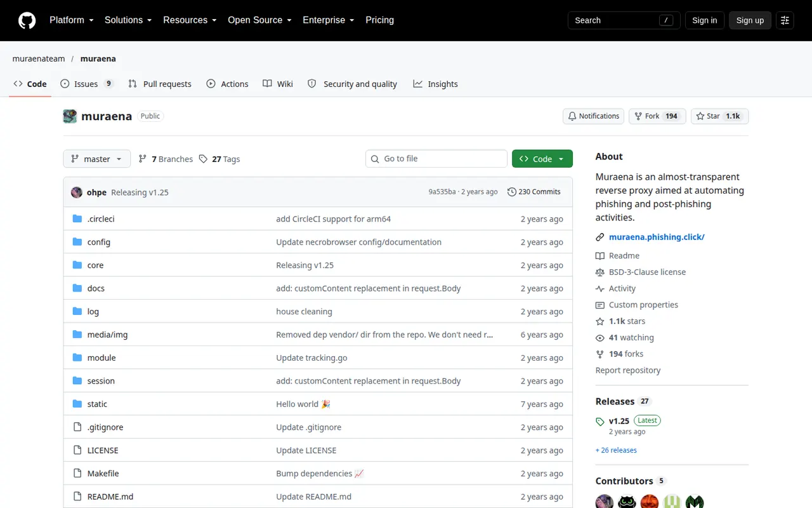812x508 pixels.
Task: Click the ohpe author avatar
Action: pos(77,192)
